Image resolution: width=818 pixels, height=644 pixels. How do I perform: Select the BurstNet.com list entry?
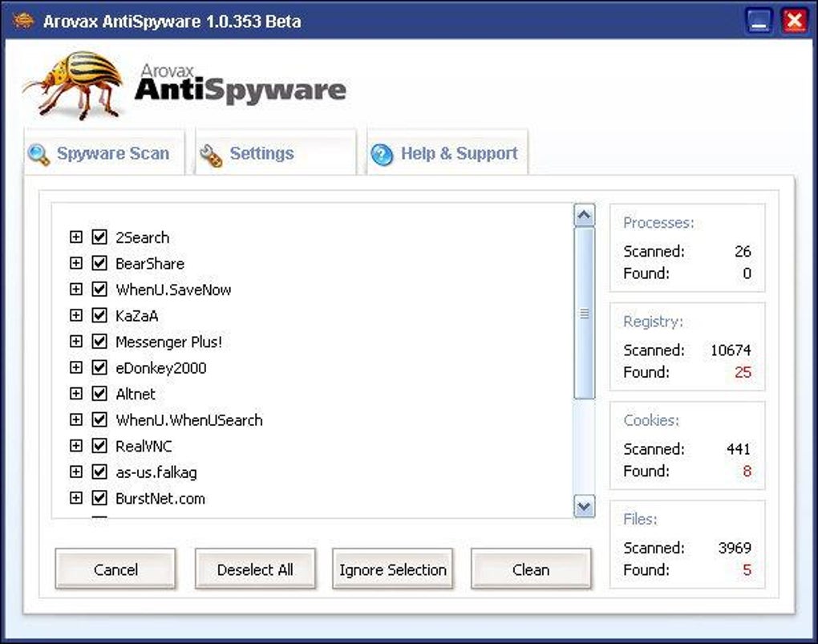click(x=160, y=498)
